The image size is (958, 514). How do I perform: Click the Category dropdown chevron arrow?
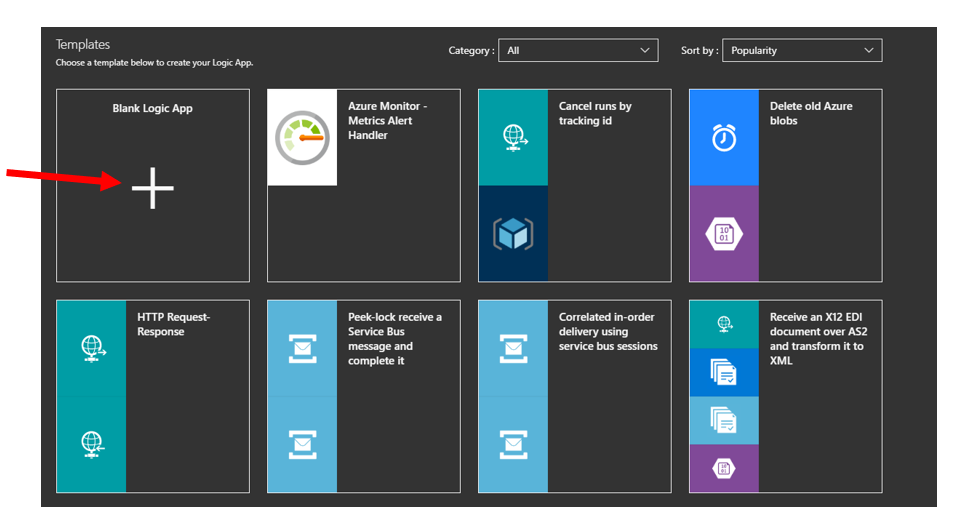[645, 50]
